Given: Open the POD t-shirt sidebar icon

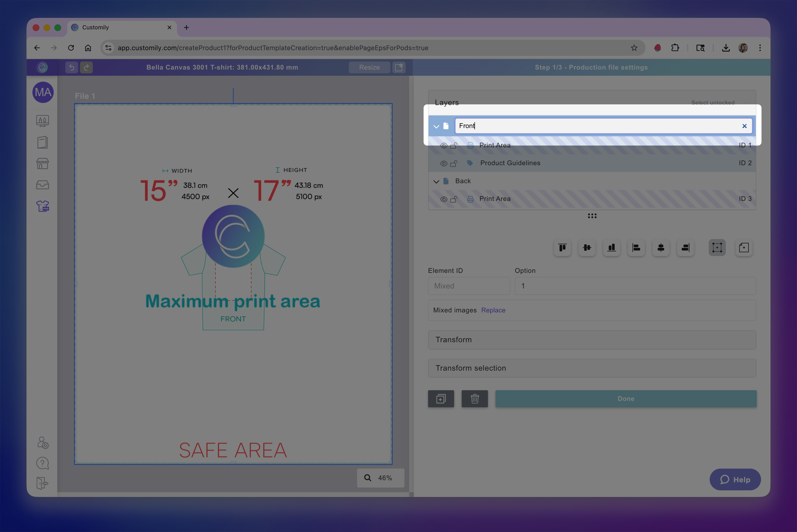Looking at the screenshot, I should (42, 206).
